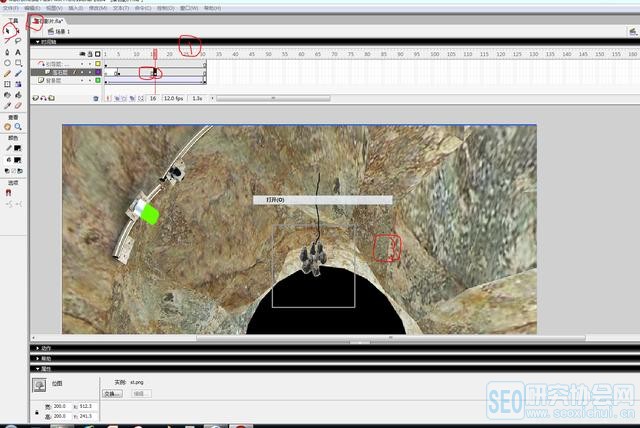Toggle show all layers as outlines
640x428 pixels.
point(98,54)
